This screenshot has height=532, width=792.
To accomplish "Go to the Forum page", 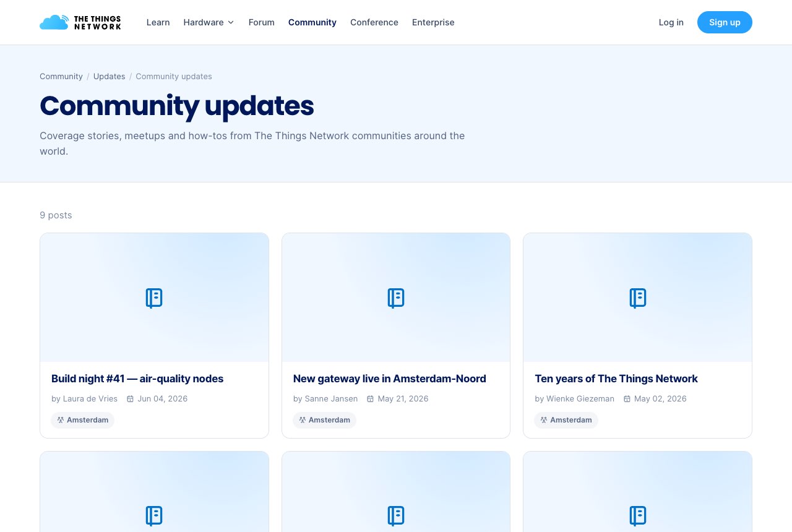I will [x=261, y=22].
